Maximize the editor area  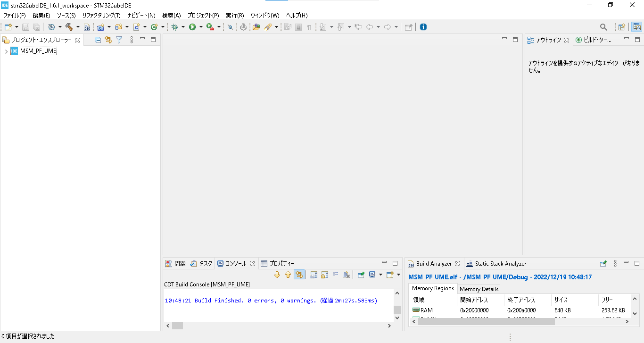point(515,40)
